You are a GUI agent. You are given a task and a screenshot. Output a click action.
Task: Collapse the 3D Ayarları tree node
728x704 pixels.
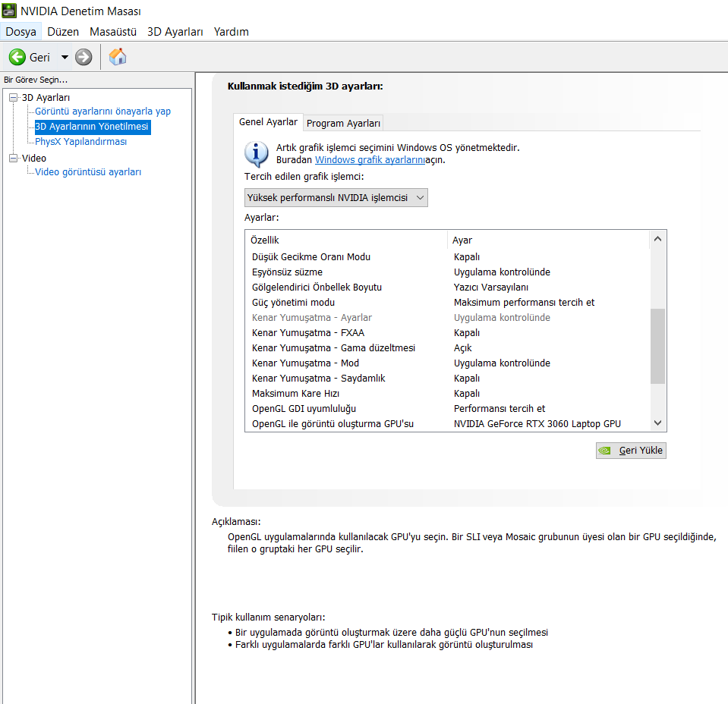point(14,97)
